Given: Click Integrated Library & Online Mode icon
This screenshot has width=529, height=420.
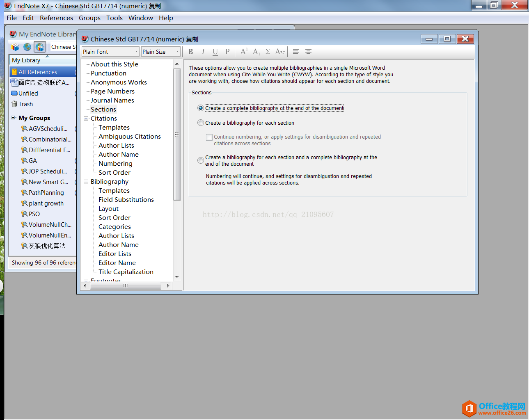Looking at the screenshot, I should (39, 47).
